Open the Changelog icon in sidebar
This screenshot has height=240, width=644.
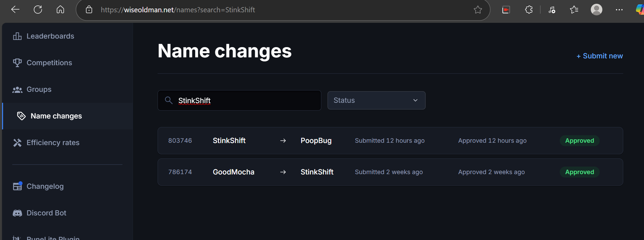click(x=17, y=186)
